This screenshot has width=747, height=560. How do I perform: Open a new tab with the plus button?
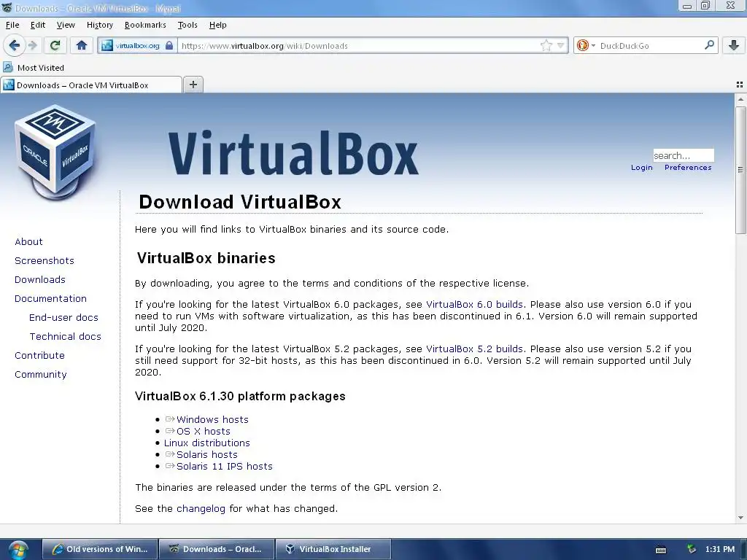[193, 85]
